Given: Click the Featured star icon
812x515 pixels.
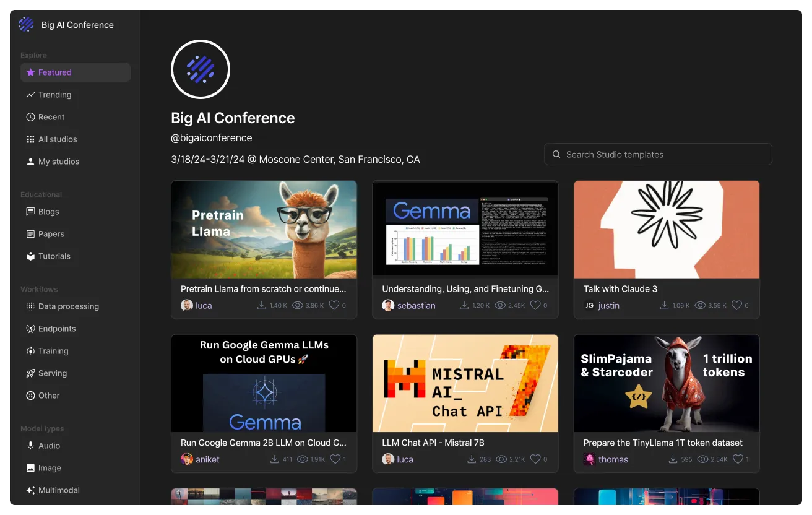Looking at the screenshot, I should click(30, 72).
